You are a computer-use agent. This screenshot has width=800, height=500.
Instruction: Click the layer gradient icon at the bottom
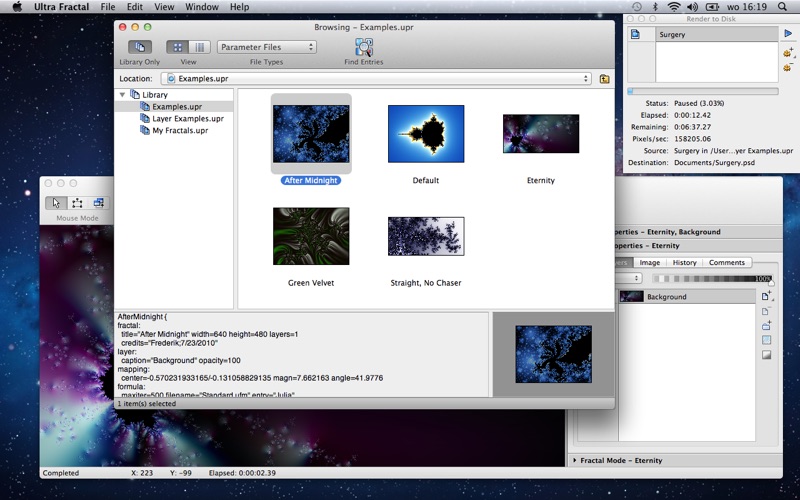click(766, 355)
